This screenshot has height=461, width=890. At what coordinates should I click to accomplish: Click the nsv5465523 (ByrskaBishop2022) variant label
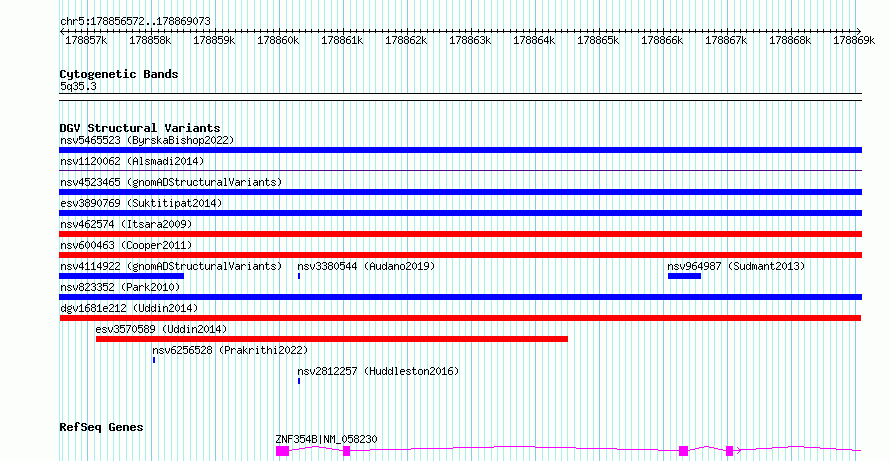147,140
